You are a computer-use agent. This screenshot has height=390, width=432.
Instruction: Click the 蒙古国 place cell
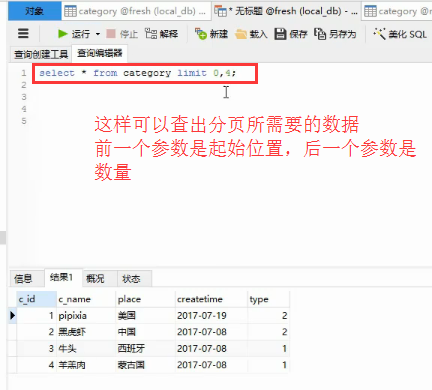[145, 365]
